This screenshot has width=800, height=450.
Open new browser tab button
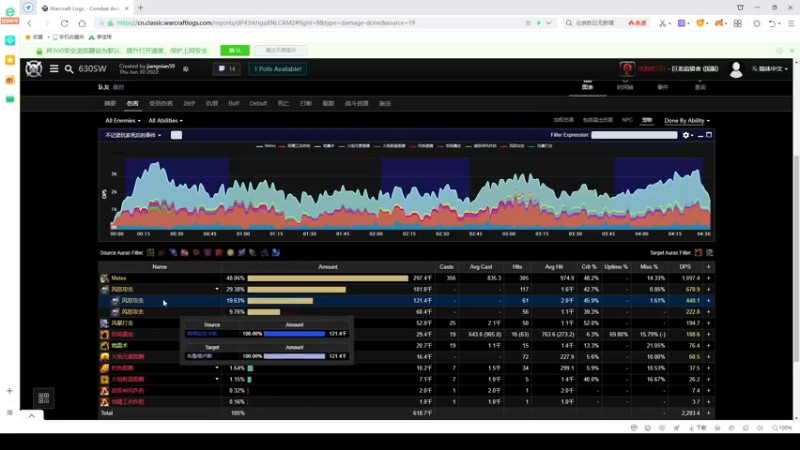[x=141, y=8]
